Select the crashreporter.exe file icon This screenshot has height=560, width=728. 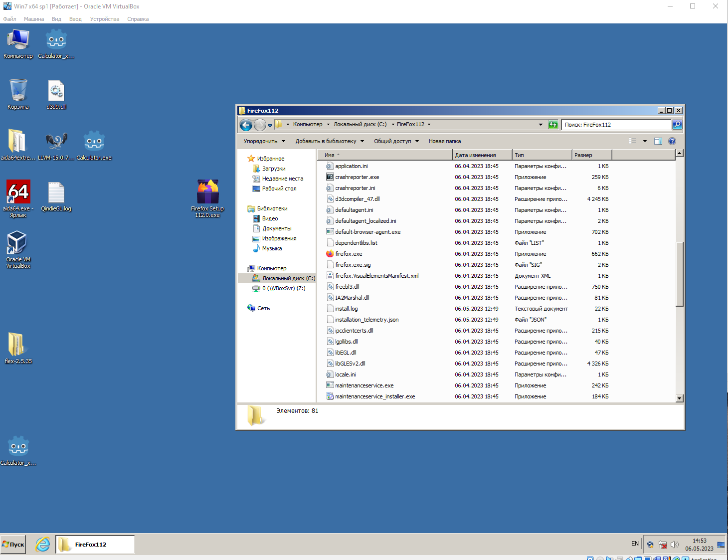coord(330,177)
